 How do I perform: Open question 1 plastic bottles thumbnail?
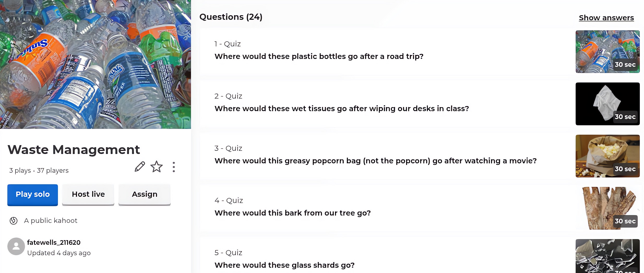607,51
